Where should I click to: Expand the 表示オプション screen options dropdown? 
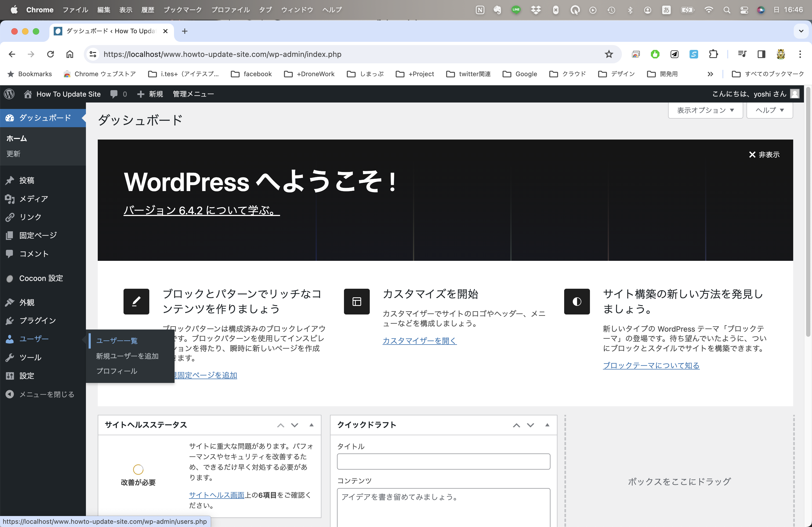(705, 110)
